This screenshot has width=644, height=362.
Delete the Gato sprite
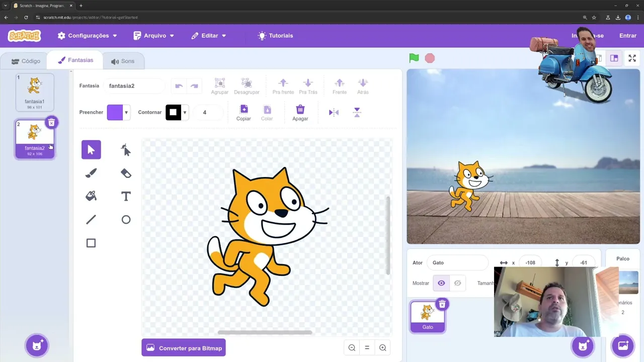442,304
